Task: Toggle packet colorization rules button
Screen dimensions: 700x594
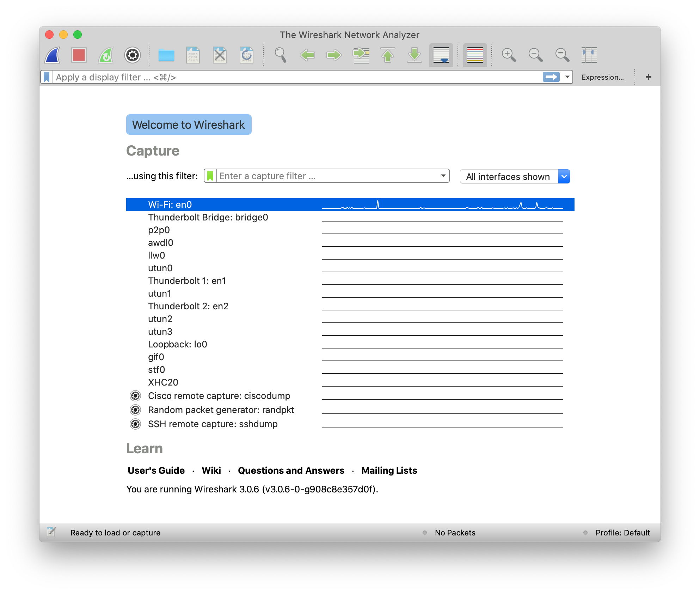Action: pyautogui.click(x=475, y=55)
